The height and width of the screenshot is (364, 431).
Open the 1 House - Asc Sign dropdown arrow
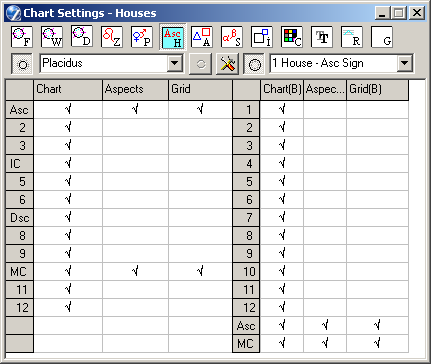[x=404, y=63]
